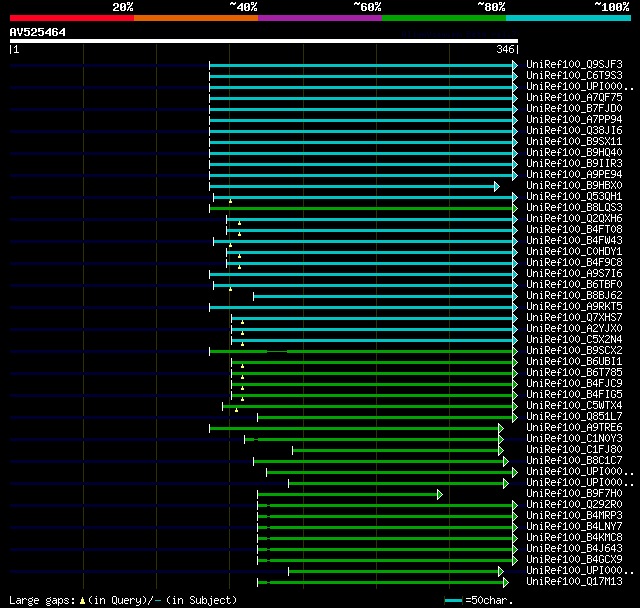Select the UniRef100_B4FJC9 label
Screen dimensions: 640x608
click(x=574, y=384)
